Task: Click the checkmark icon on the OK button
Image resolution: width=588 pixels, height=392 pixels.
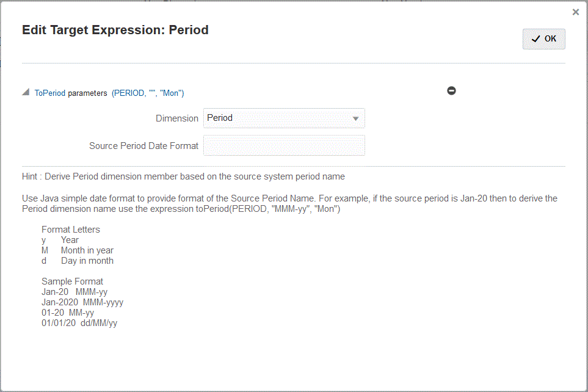Action: pos(535,38)
